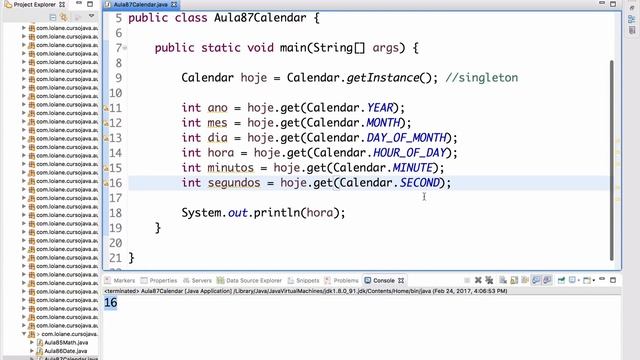Click warning marker on line 15
Viewport: 640px width, 360px height.
pyautogui.click(x=106, y=168)
